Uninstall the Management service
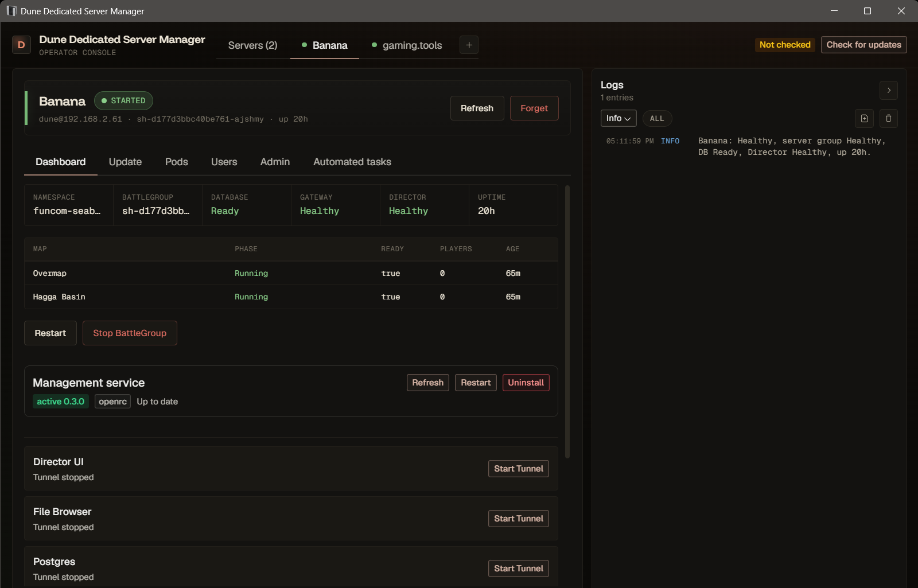This screenshot has height=588, width=918. click(x=526, y=383)
